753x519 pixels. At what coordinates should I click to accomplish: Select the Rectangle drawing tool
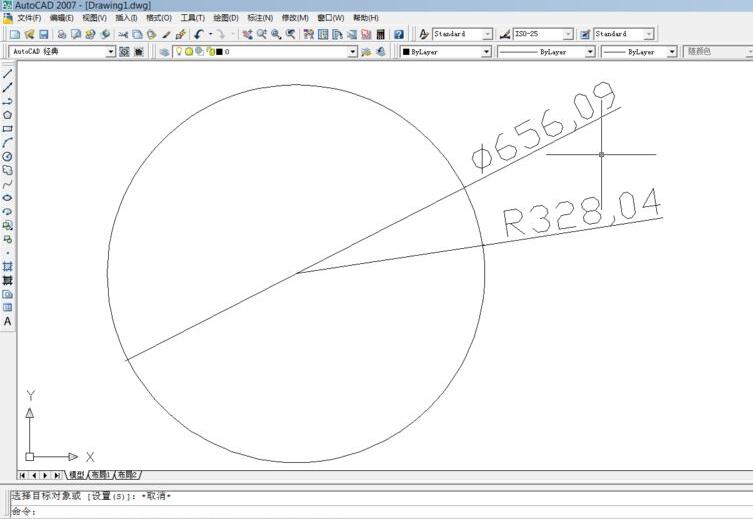(x=8, y=129)
